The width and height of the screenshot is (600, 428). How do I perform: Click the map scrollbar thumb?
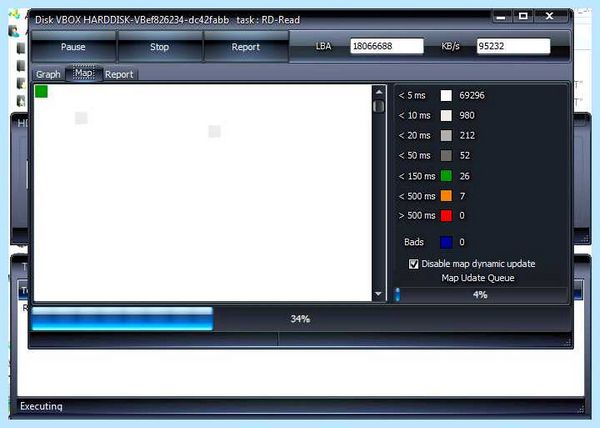coord(379,106)
